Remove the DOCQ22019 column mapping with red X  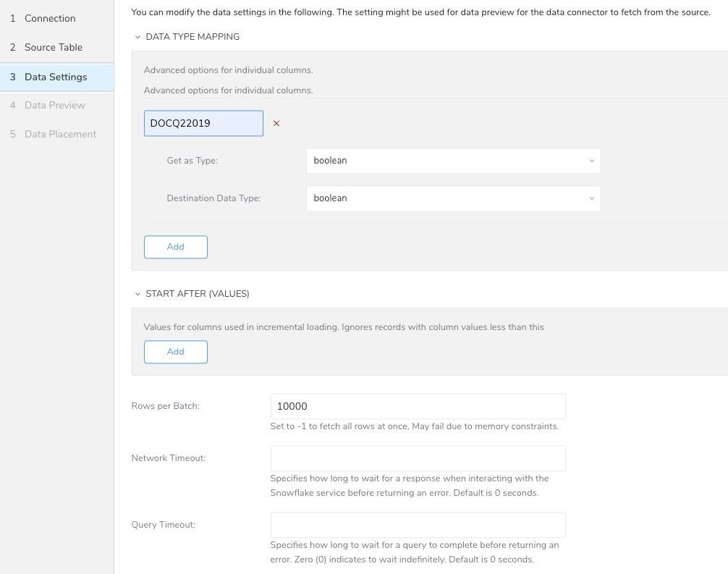click(276, 124)
